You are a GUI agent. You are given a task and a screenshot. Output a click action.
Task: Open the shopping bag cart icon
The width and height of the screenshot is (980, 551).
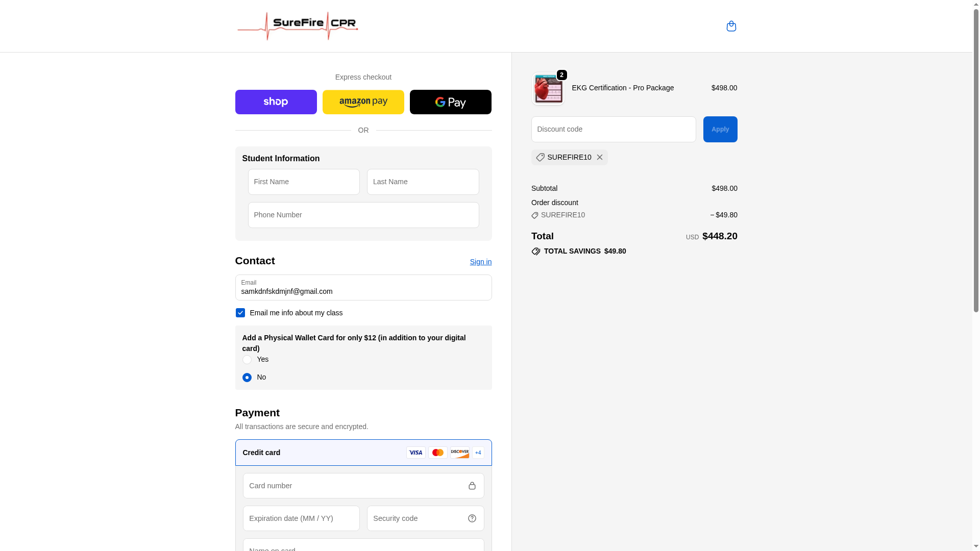731,26
